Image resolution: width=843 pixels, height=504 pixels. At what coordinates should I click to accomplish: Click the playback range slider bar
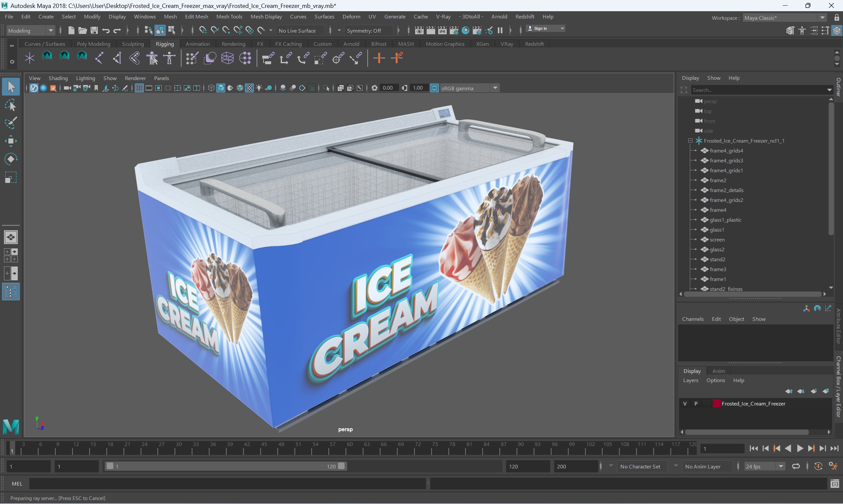click(225, 466)
